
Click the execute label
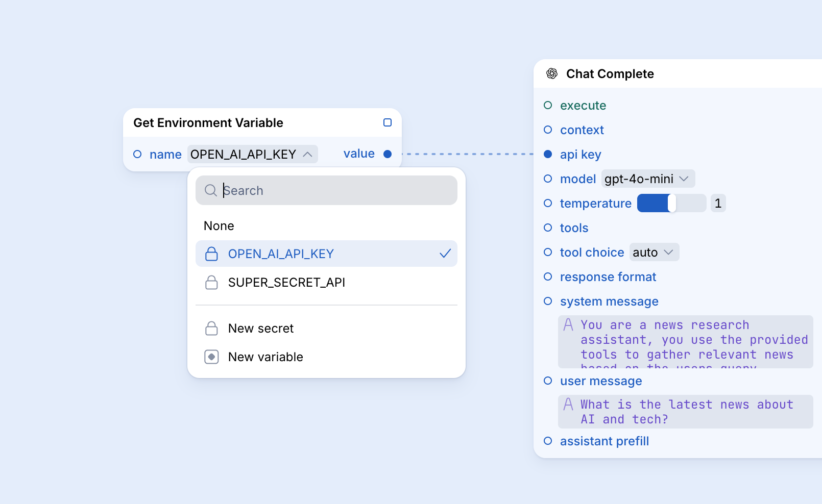[583, 106]
